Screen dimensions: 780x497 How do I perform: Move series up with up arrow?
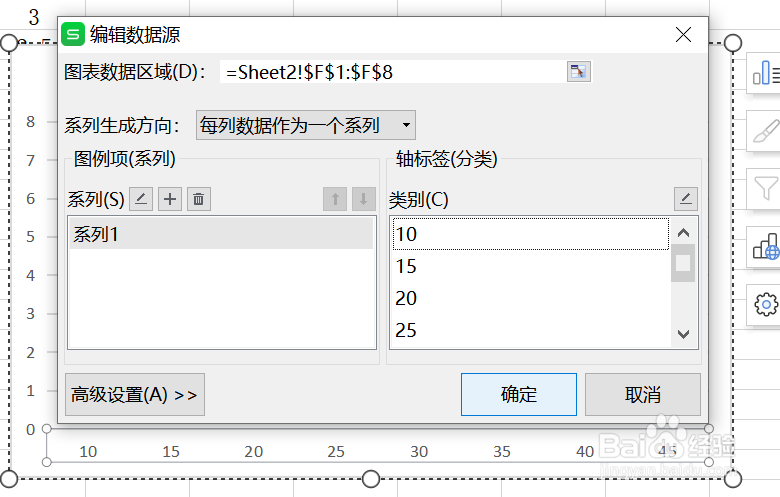(x=335, y=199)
